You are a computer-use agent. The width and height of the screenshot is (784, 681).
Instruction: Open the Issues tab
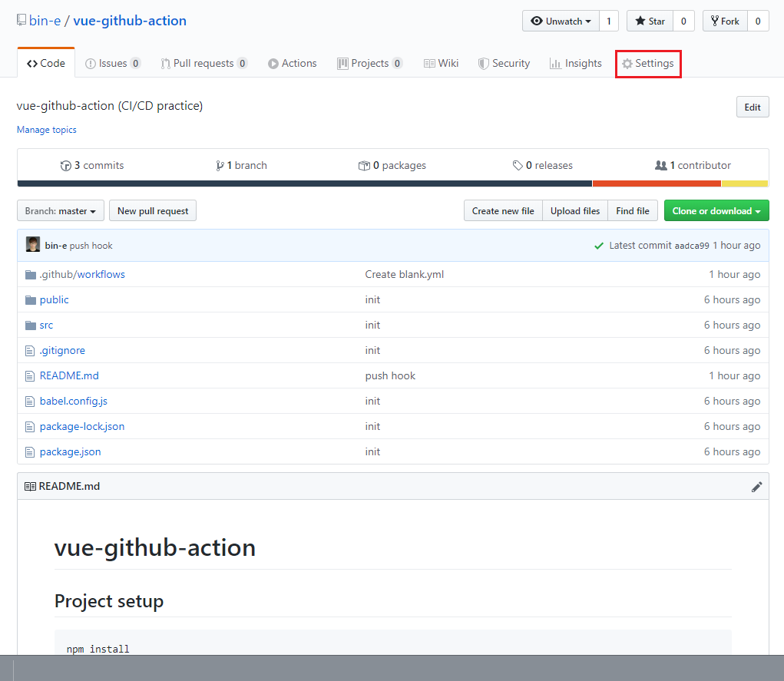113,64
